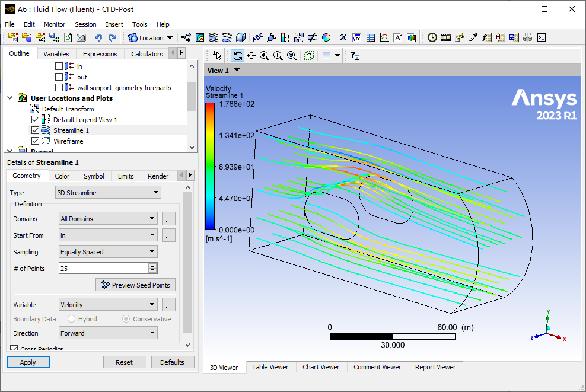Image resolution: width=586 pixels, height=392 pixels.
Task: Insert a Volume Rendering
Action: point(240,37)
